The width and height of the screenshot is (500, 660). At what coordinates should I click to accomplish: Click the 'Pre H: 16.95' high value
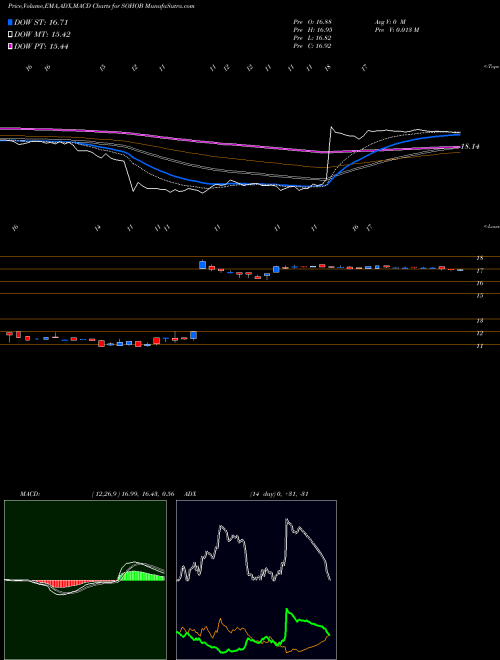tap(312, 30)
